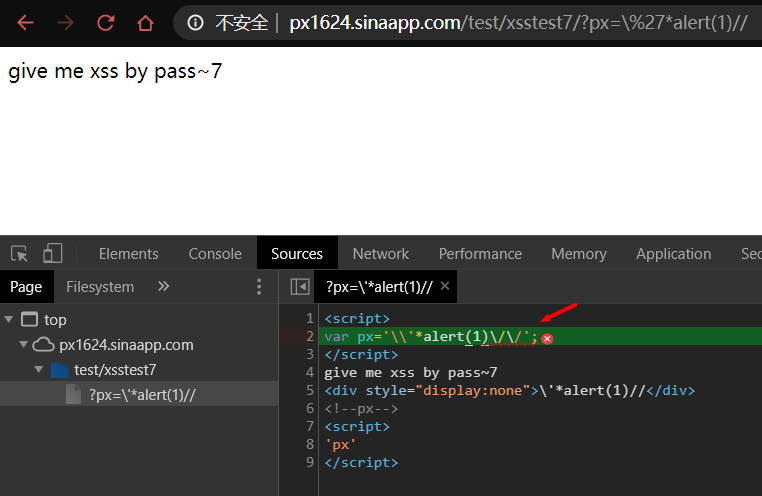The height and width of the screenshot is (496, 762).
Task: Click the red error icon on line 2
Action: 547,339
